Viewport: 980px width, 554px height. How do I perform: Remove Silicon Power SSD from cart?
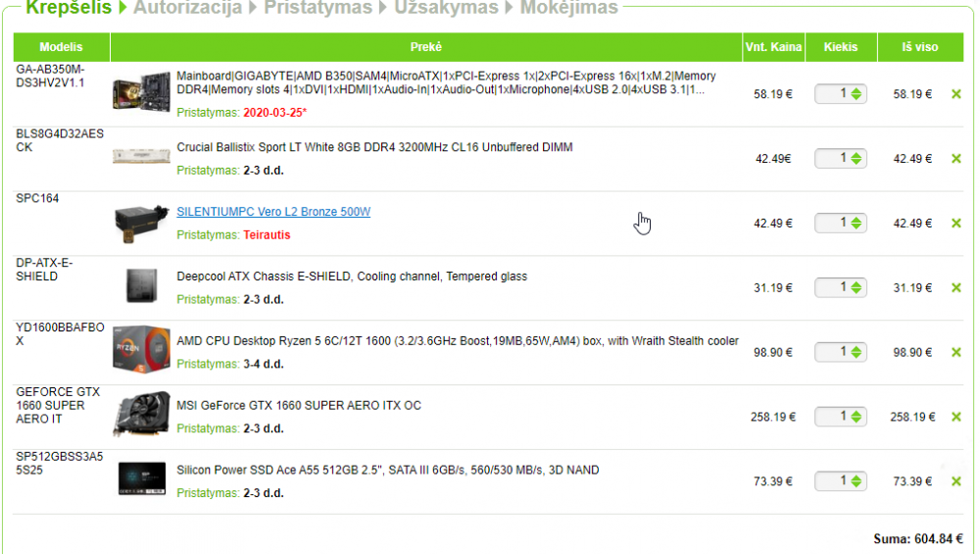[955, 481]
